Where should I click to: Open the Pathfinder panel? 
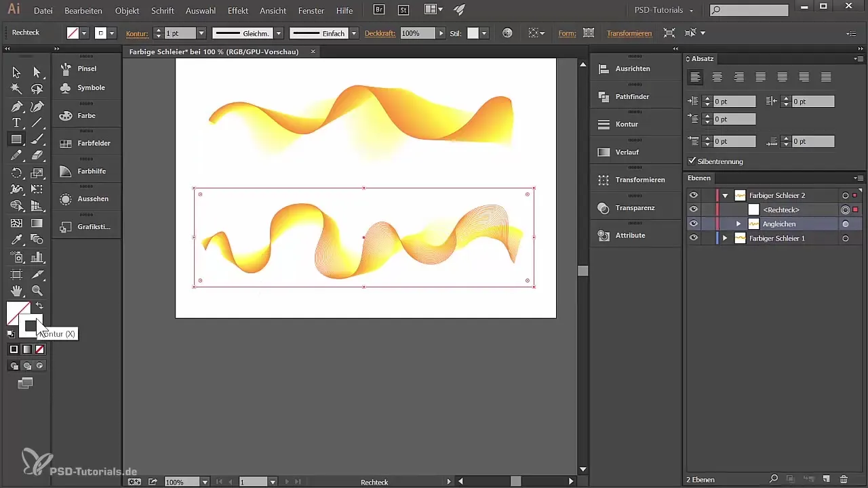[x=632, y=97]
